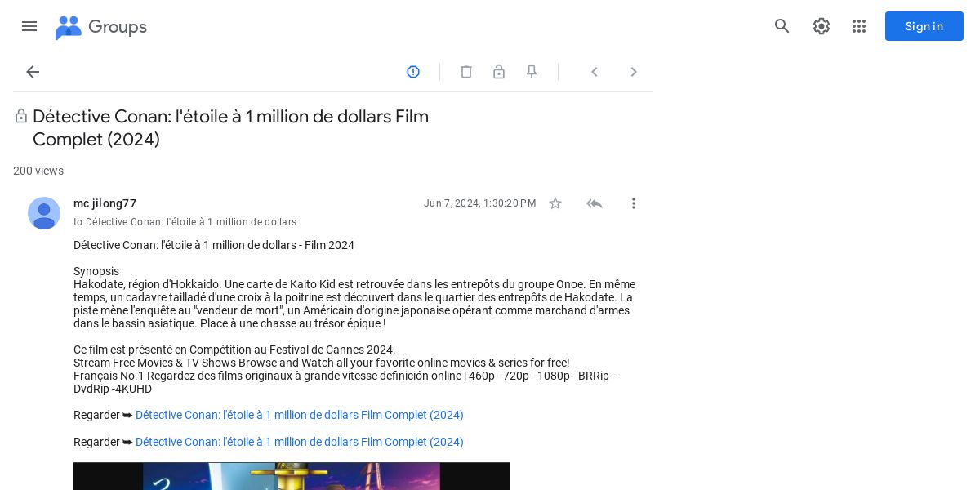This screenshot has height=490, width=980.
Task: Click the first Film Complet (2024) link
Action: pos(300,415)
